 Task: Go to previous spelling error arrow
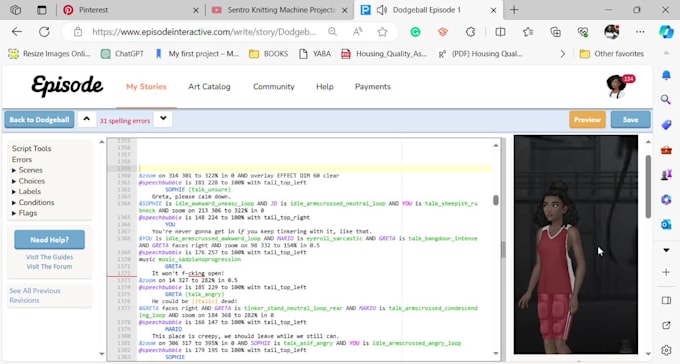tap(87, 119)
